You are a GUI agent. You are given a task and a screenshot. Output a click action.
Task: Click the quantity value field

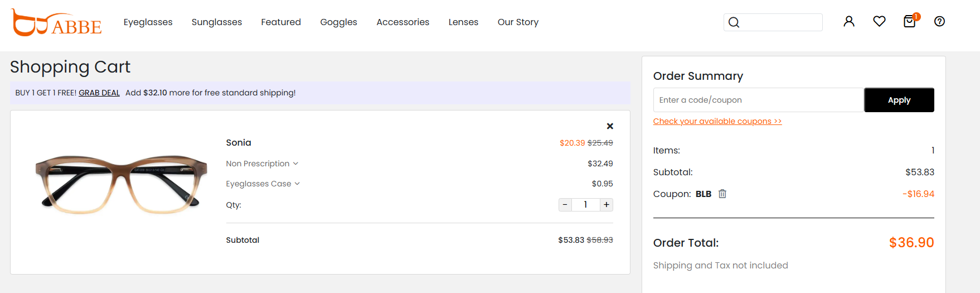[x=586, y=205]
